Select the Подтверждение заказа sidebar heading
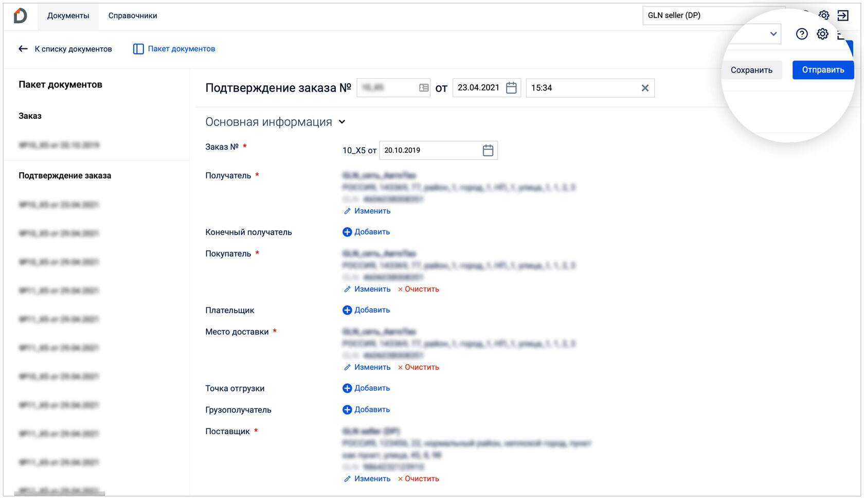 click(65, 176)
